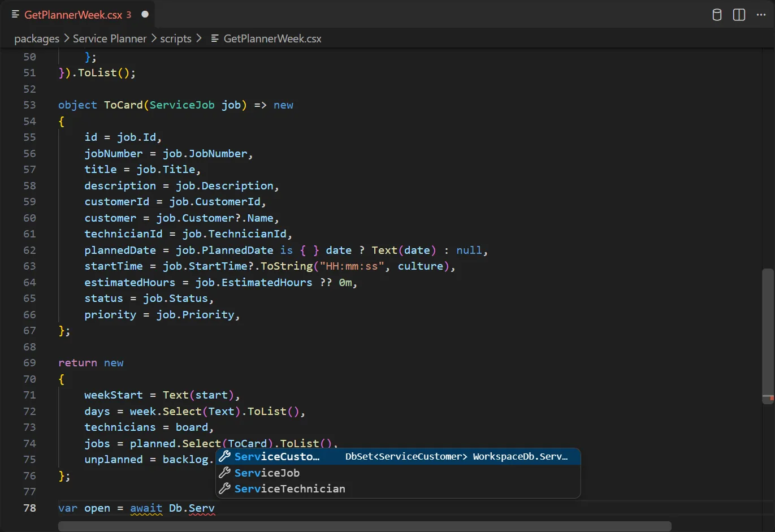
Task: Click line number 78 in the gutter
Action: pyautogui.click(x=29, y=508)
